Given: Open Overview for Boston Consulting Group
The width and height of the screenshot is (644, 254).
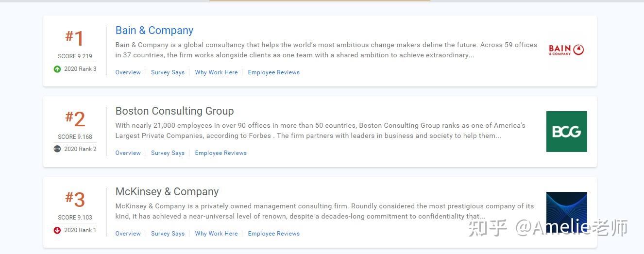Looking at the screenshot, I should coord(128,153).
